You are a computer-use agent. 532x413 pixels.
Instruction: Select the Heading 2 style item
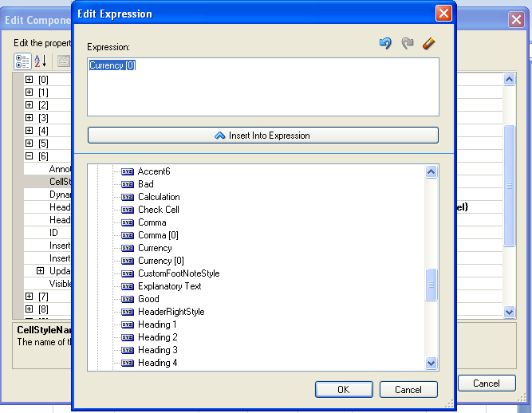click(157, 337)
